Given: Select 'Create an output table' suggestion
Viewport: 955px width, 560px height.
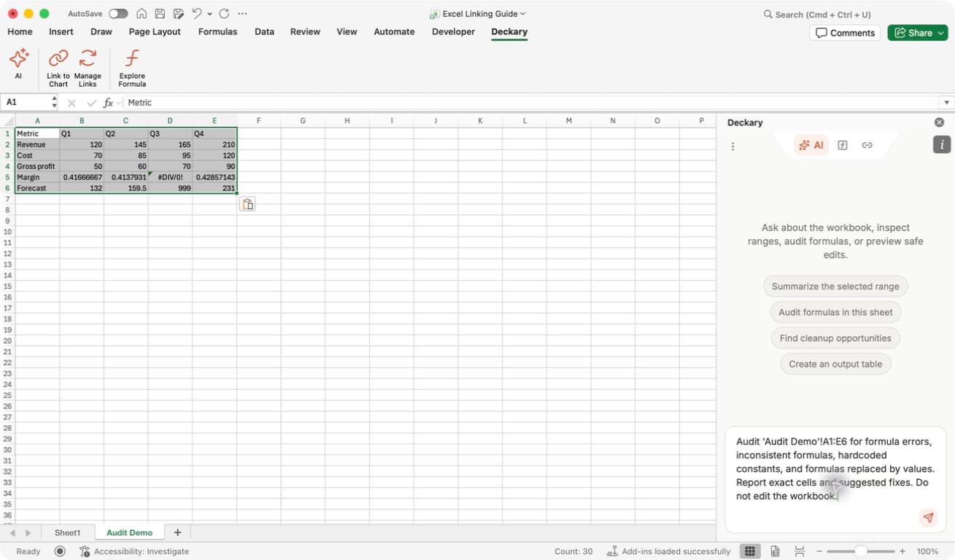Looking at the screenshot, I should 835,364.
